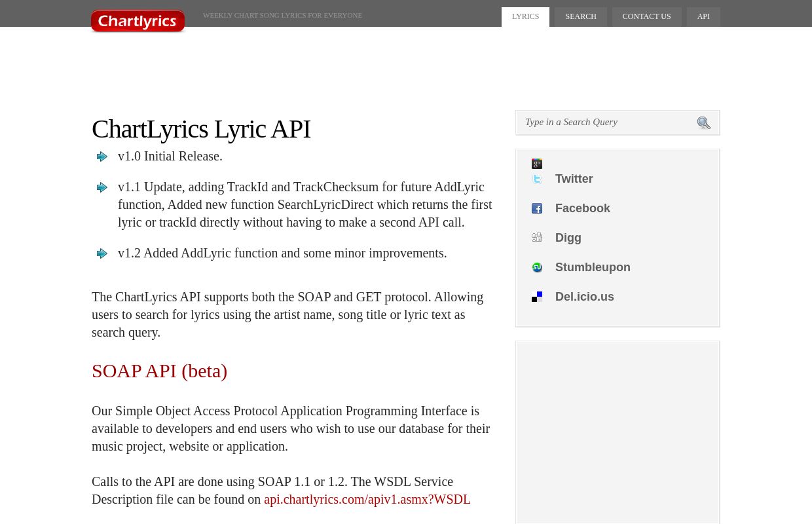812x524 pixels.
Task: Click the ChartLyrics Lyric API heading
Action: click(201, 129)
